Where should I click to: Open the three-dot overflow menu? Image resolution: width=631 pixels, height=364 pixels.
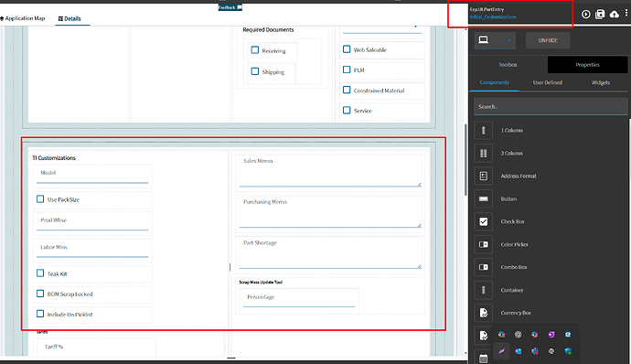click(x=626, y=14)
